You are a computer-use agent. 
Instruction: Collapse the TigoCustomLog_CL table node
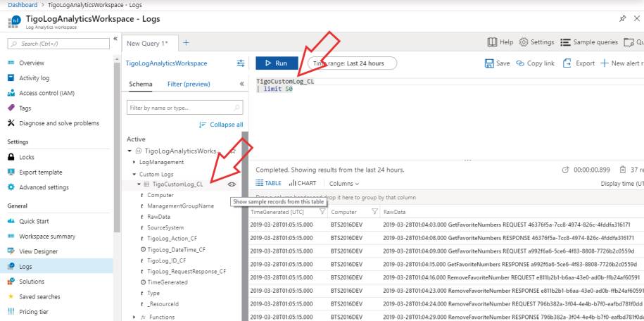coord(139,184)
